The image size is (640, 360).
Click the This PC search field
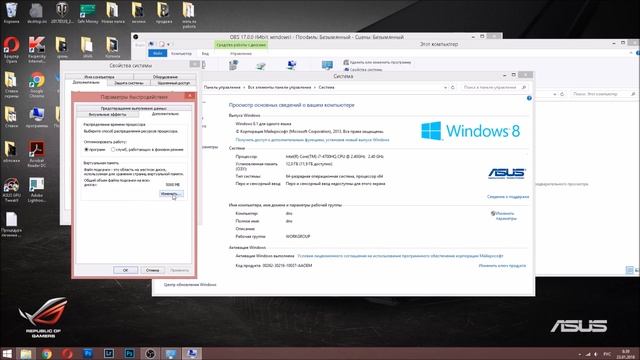coord(603,94)
